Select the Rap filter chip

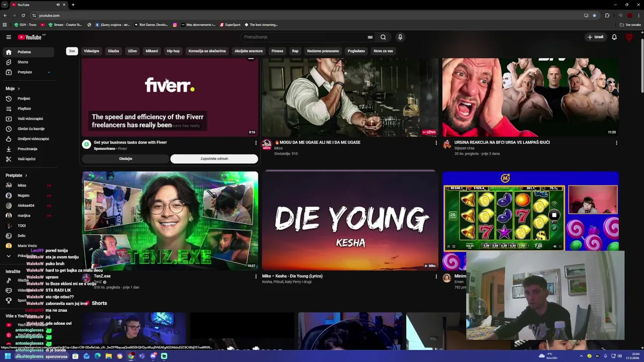click(x=295, y=51)
